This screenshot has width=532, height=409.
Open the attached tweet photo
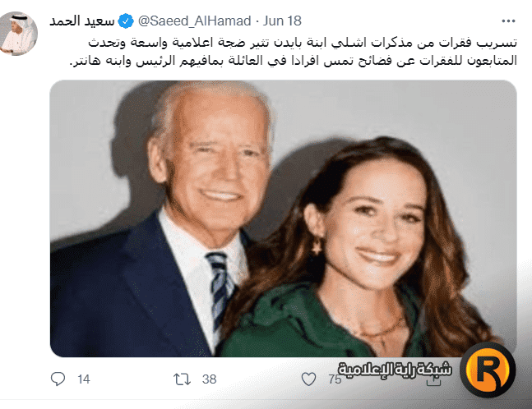(284, 218)
